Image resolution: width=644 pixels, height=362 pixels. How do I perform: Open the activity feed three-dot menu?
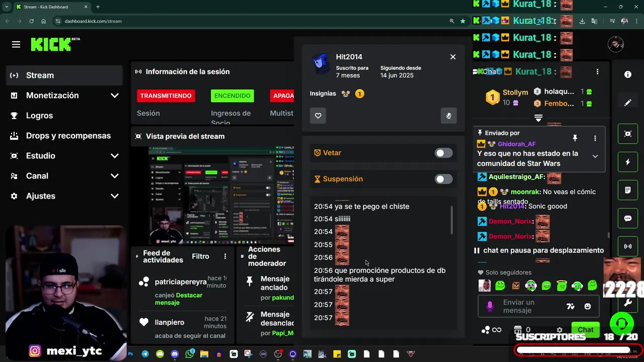pyautogui.click(x=225, y=256)
